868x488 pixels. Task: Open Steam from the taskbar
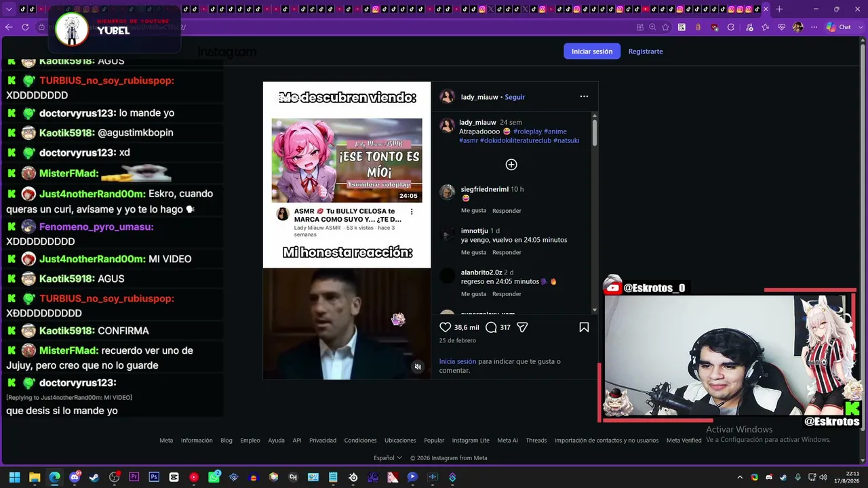pyautogui.click(x=94, y=477)
